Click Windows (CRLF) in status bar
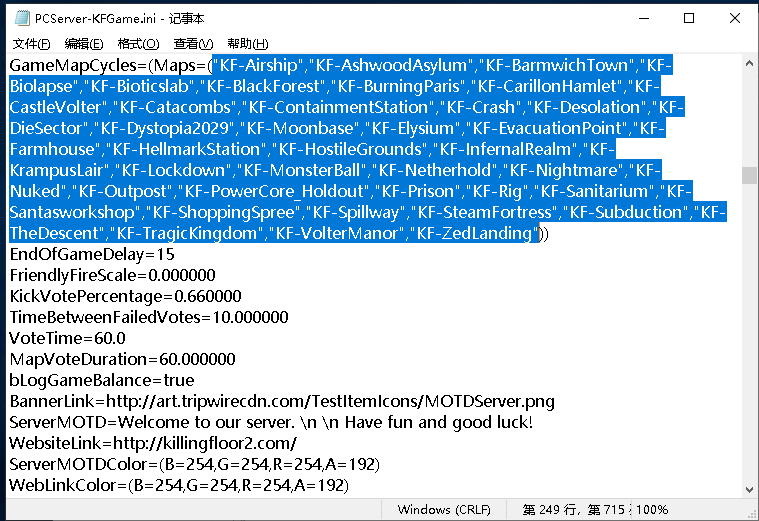The image size is (759, 521). [444, 510]
